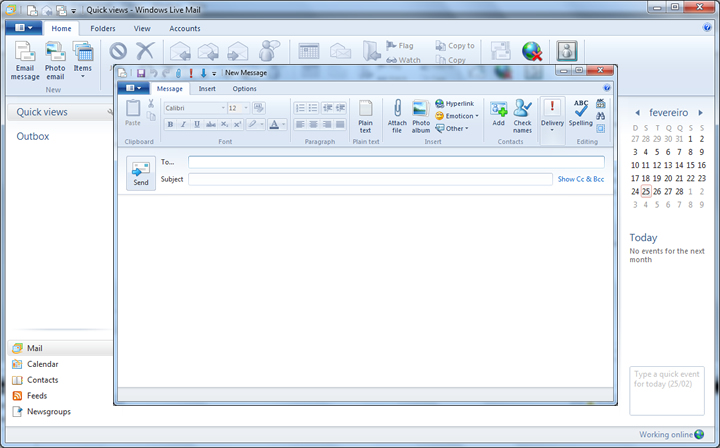
Task: Click attach paperclip in quick access toolbar
Action: (179, 73)
